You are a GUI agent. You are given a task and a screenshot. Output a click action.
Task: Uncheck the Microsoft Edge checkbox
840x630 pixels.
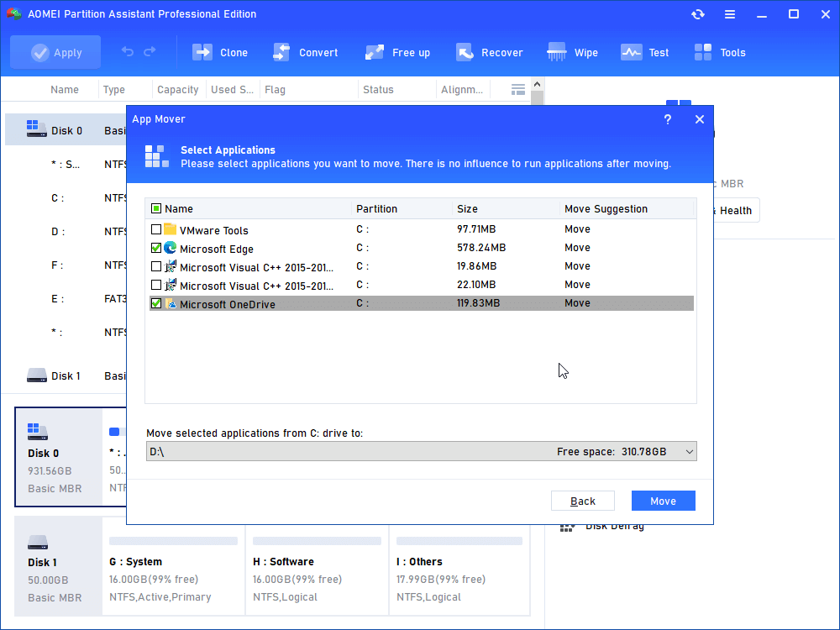pyautogui.click(x=156, y=249)
